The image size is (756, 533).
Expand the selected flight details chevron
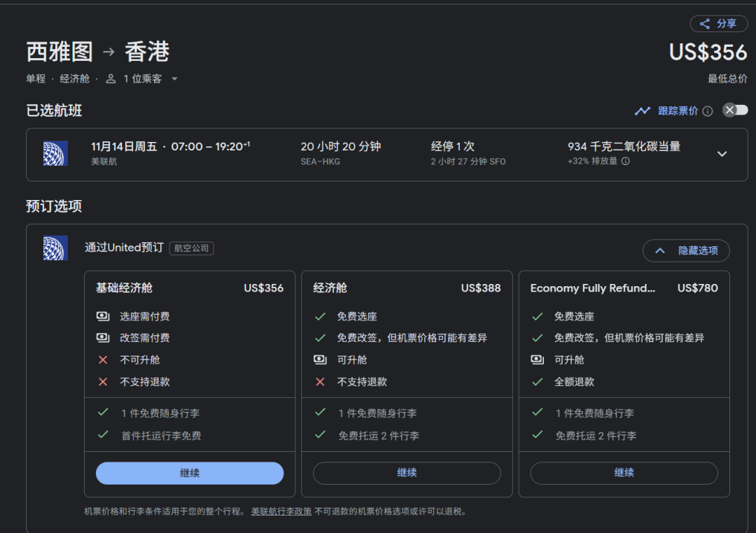coord(722,154)
